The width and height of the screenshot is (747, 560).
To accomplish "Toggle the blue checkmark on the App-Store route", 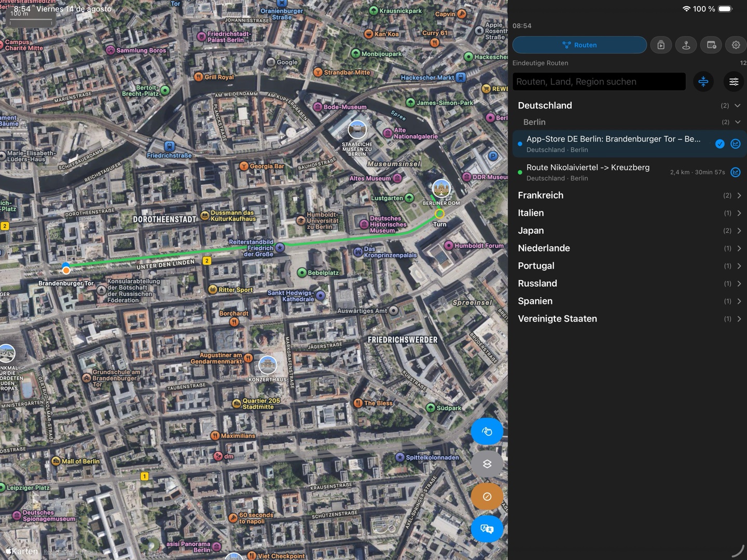I will [720, 144].
